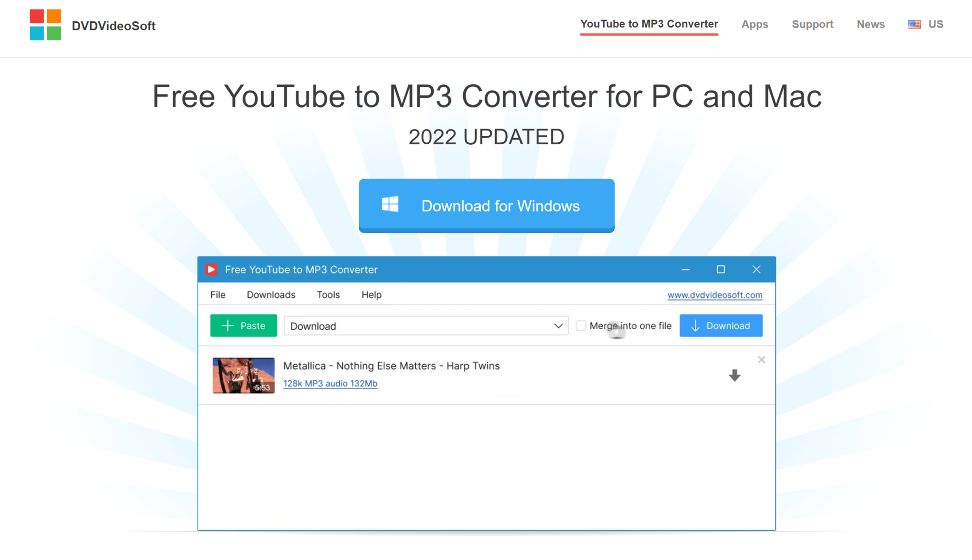This screenshot has height=560, width=972.
Task: Click the close X icon on Metallica track
Action: click(761, 360)
